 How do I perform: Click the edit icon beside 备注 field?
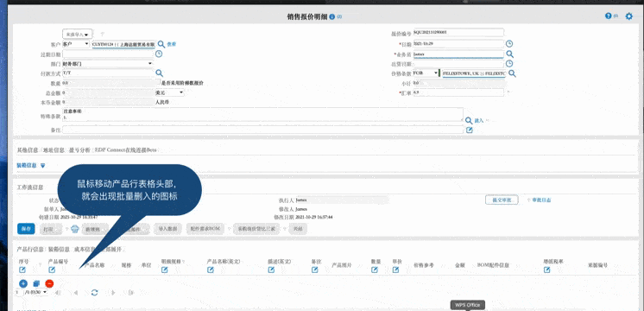pyautogui.click(x=470, y=130)
